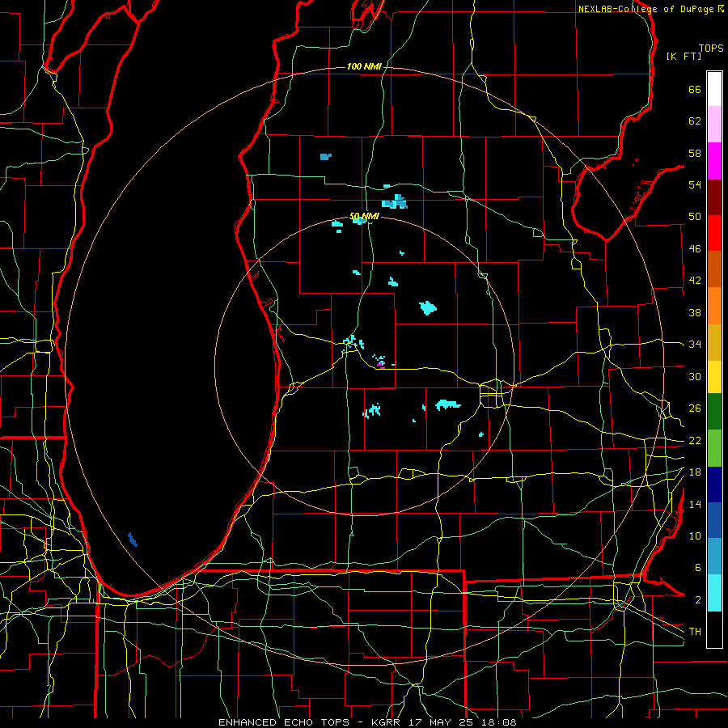This screenshot has width=728, height=728.
Task: Click legend value label 58
Action: (695, 153)
